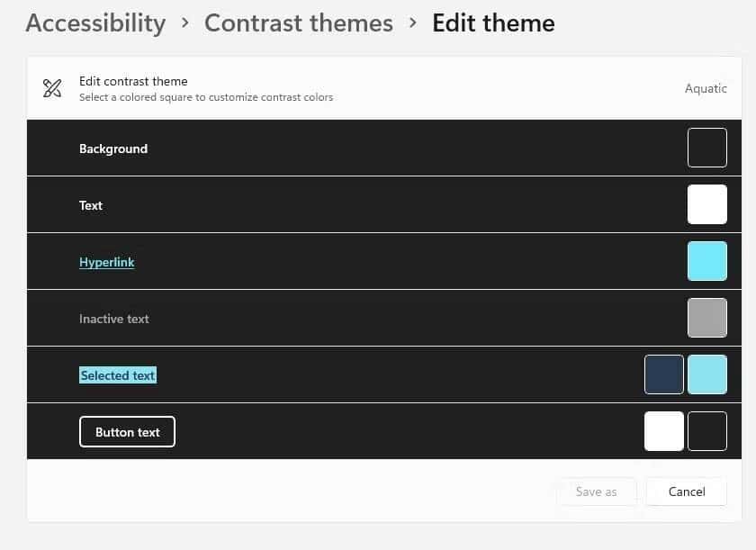Edit Selected text light blue background swatch
756x550 pixels.
pos(706,374)
